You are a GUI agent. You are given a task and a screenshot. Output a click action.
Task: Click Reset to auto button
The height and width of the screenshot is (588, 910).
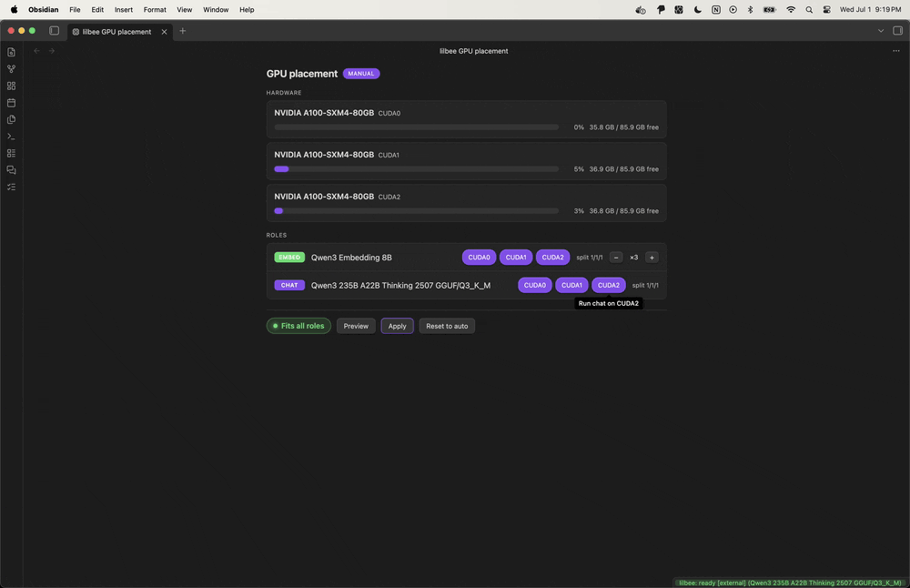[x=447, y=326]
